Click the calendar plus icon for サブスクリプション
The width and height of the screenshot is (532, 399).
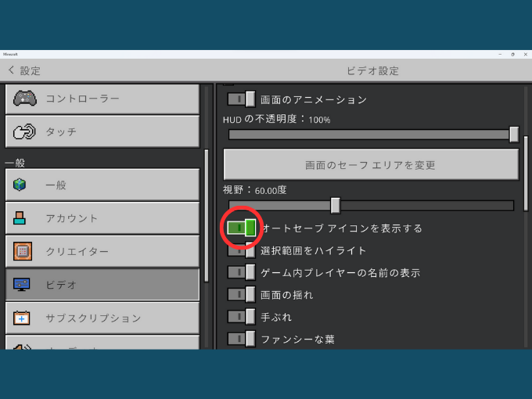click(x=21, y=318)
